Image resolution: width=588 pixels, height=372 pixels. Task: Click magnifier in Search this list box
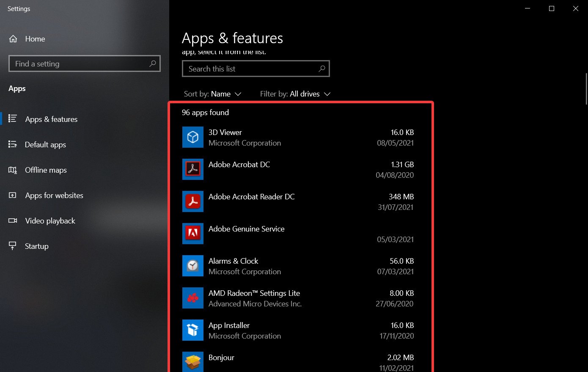coord(322,69)
